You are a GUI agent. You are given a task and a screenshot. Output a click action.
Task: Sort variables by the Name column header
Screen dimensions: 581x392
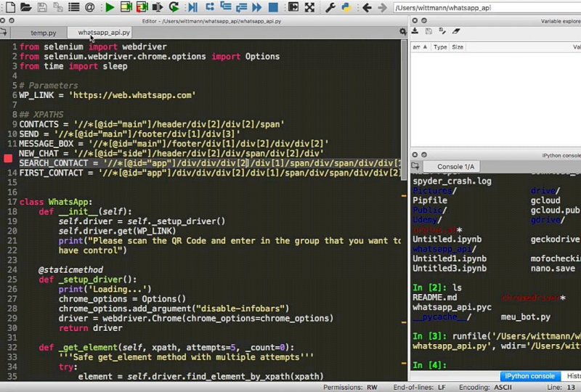coord(418,46)
